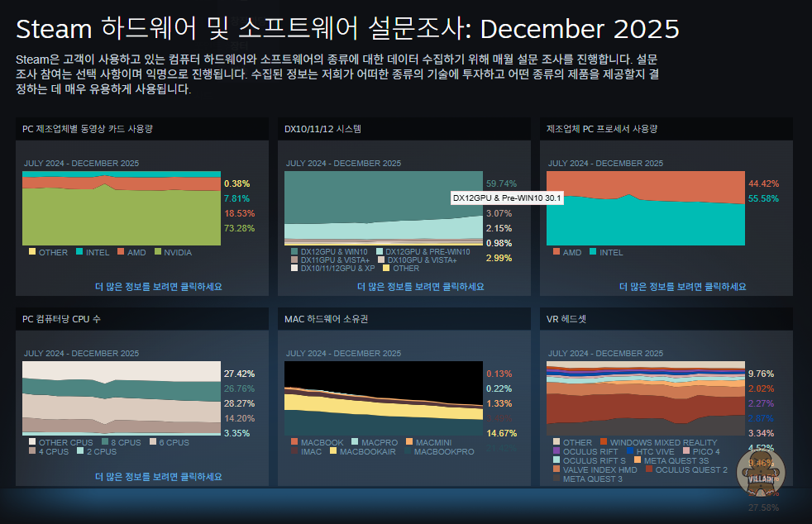Click the AMD vs Intel processor chart
The image size is (812, 524).
click(646, 209)
